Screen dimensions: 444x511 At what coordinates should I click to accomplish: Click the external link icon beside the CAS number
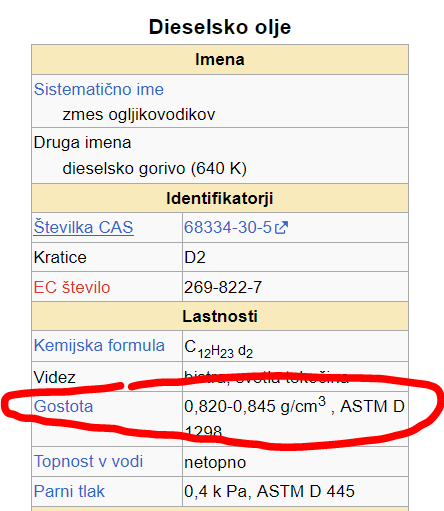[x=282, y=228]
